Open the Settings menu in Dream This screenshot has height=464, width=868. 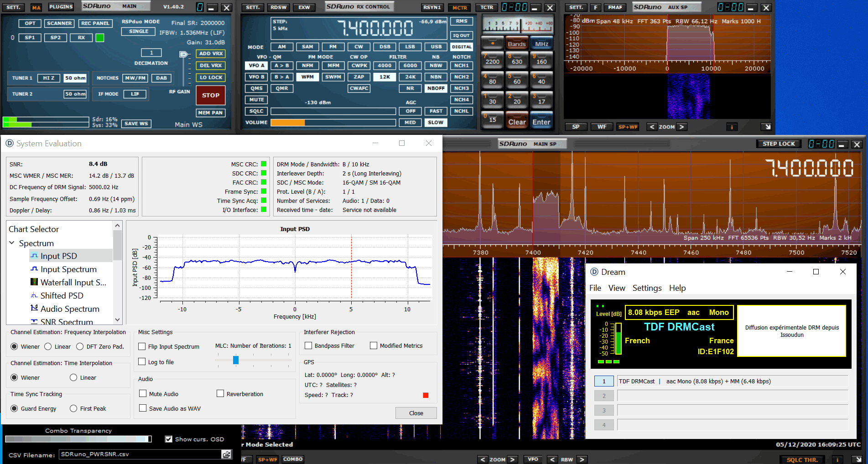[x=646, y=288]
